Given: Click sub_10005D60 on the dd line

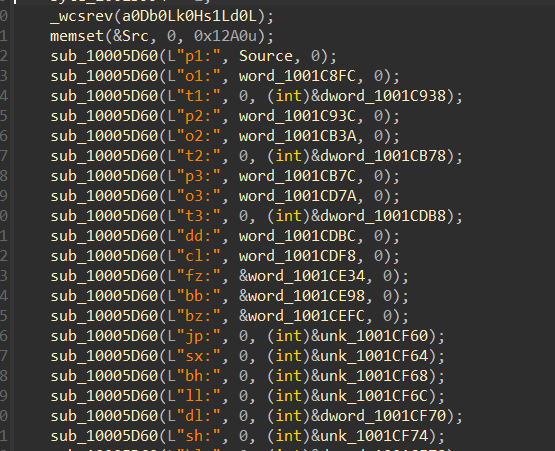Looking at the screenshot, I should [104, 236].
